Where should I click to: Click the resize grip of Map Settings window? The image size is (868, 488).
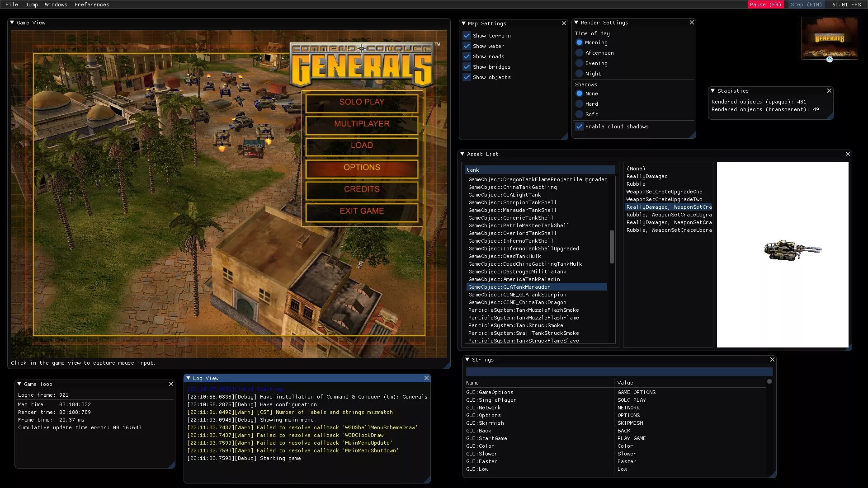[565, 136]
